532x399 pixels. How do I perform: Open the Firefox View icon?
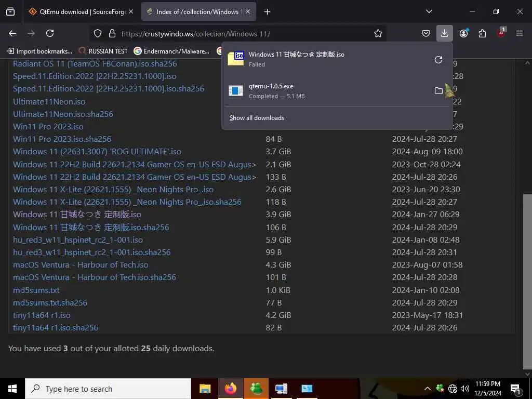click(10, 11)
